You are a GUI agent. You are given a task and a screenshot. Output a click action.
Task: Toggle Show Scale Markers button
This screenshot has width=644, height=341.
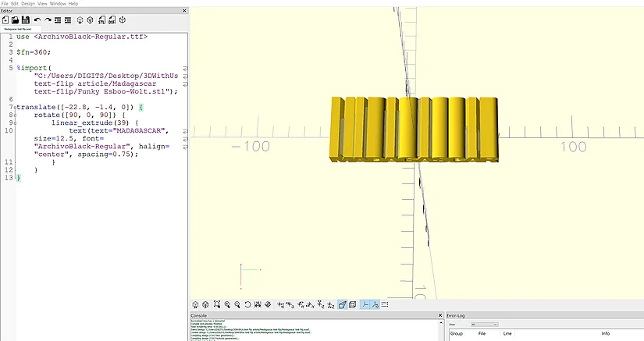(375, 304)
